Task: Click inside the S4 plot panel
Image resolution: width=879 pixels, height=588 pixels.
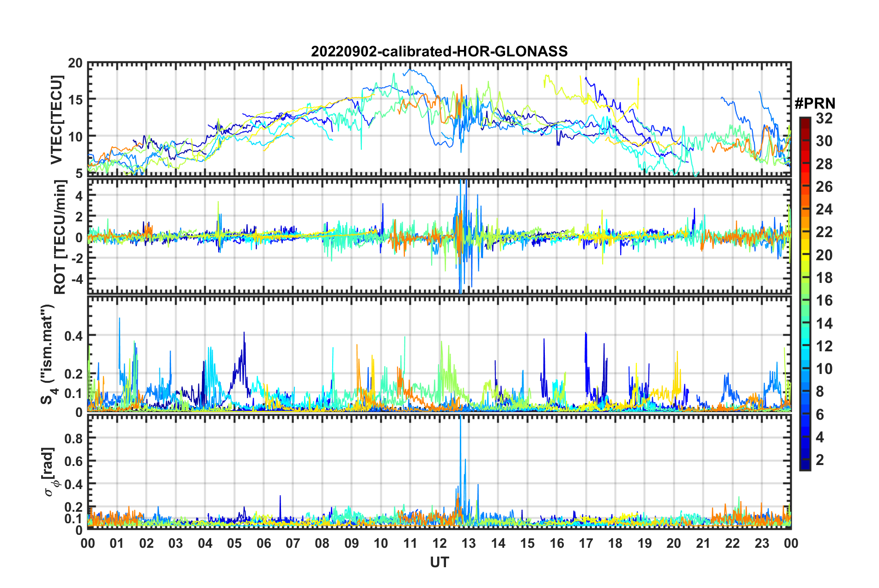Action: (439, 354)
